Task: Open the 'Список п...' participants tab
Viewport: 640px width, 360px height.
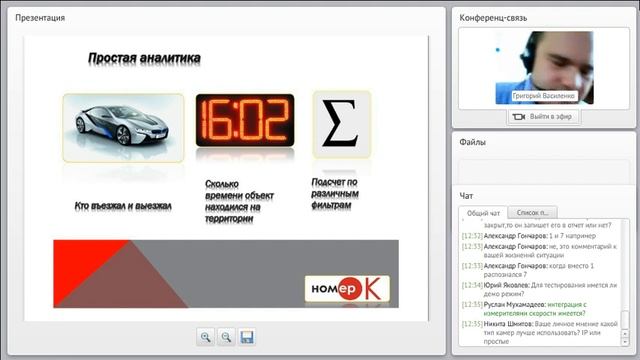Action: pos(532,213)
